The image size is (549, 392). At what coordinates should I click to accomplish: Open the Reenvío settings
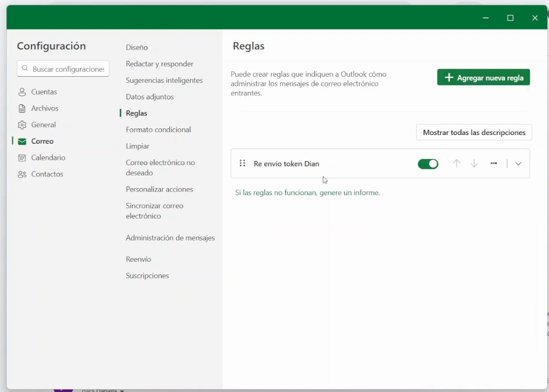pos(139,259)
